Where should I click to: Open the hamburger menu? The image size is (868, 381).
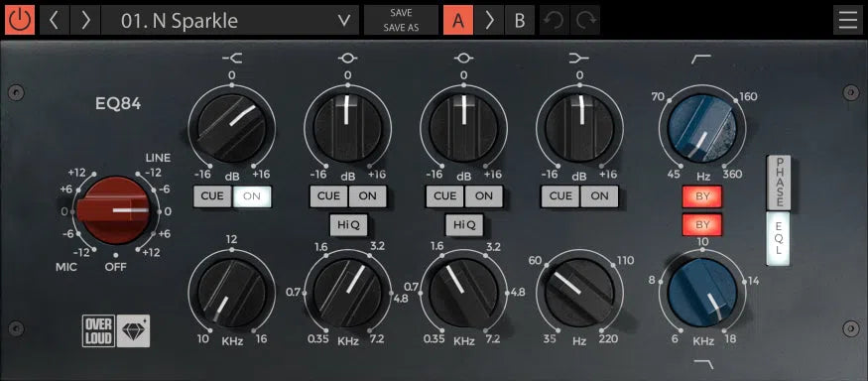[x=847, y=20]
